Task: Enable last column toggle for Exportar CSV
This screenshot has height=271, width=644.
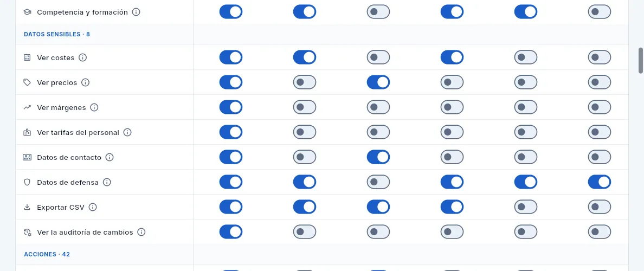Action: pyautogui.click(x=599, y=207)
